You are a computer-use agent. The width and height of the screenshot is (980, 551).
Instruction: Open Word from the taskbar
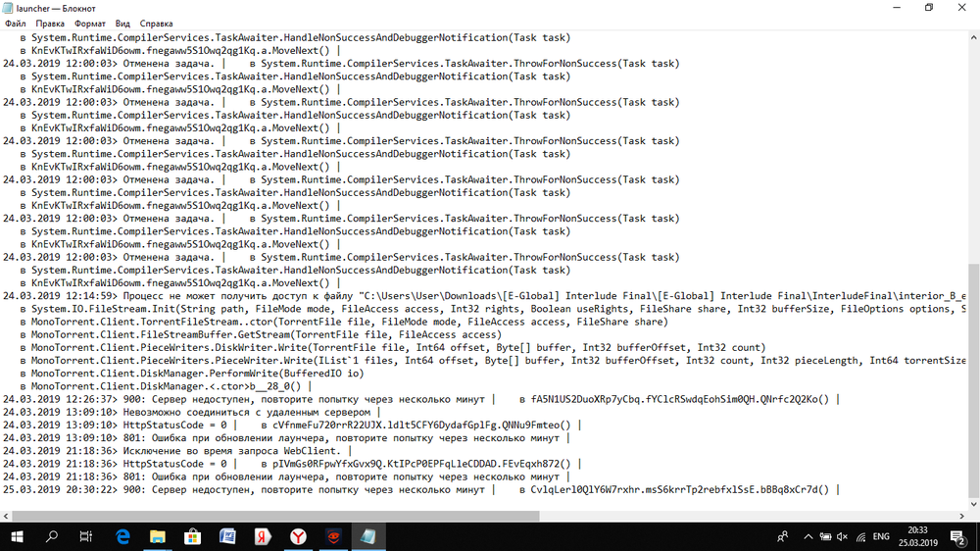click(227, 536)
